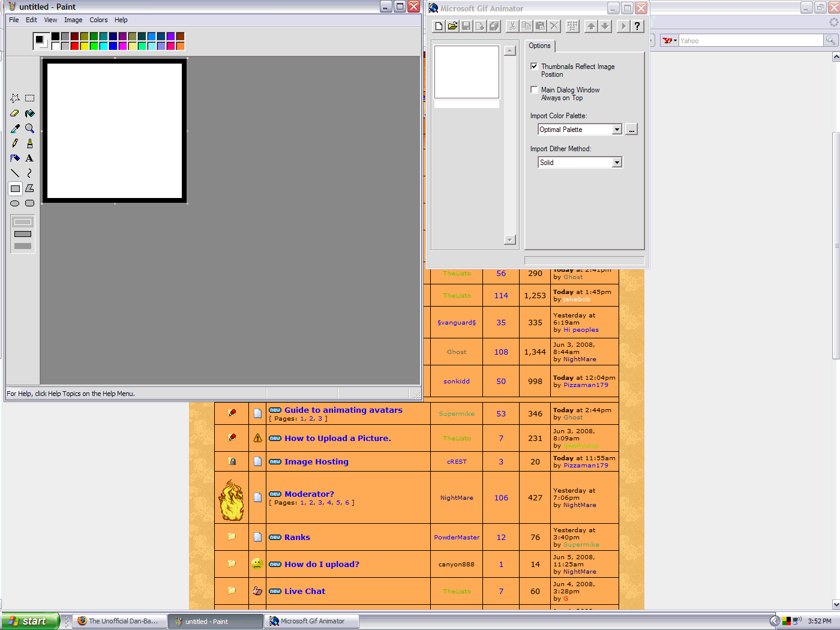Open the 'Live Chat' thread link
This screenshot has height=630, width=840.
(x=305, y=592)
